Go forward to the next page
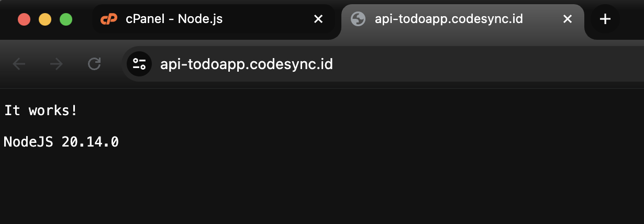Image resolution: width=644 pixels, height=224 pixels. [56, 64]
